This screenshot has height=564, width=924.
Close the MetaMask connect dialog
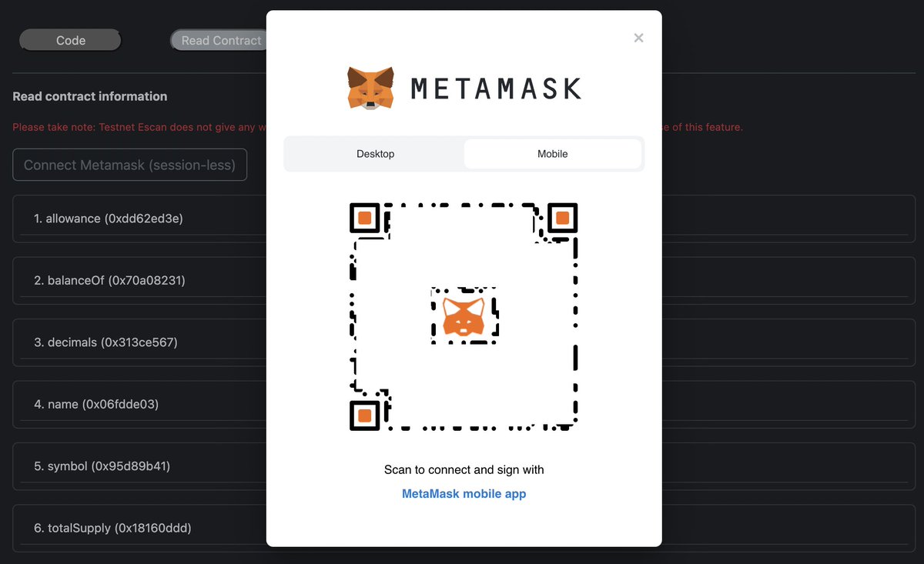[x=638, y=38]
